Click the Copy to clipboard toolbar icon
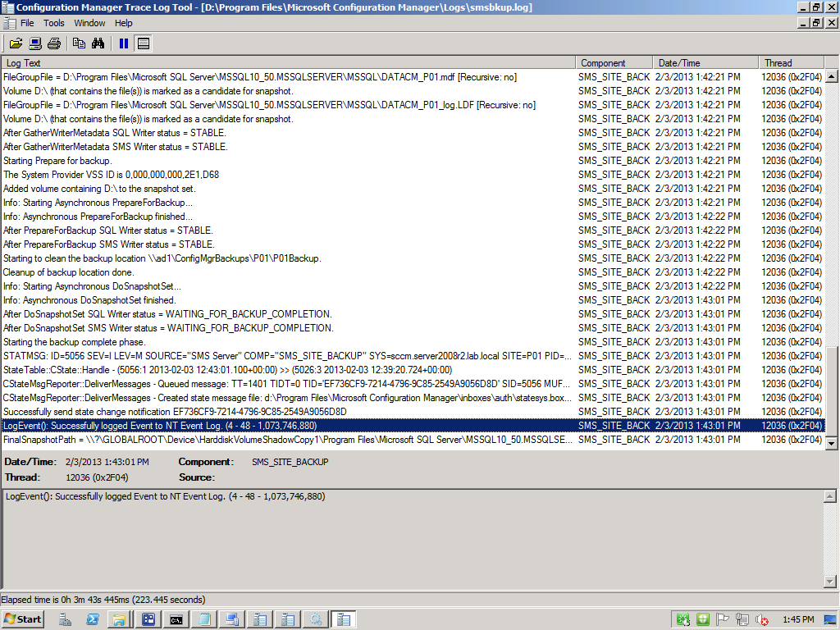840x630 pixels. (79, 43)
